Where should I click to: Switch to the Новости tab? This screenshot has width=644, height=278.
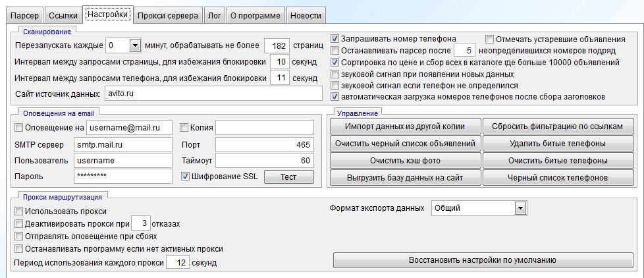pyautogui.click(x=307, y=14)
